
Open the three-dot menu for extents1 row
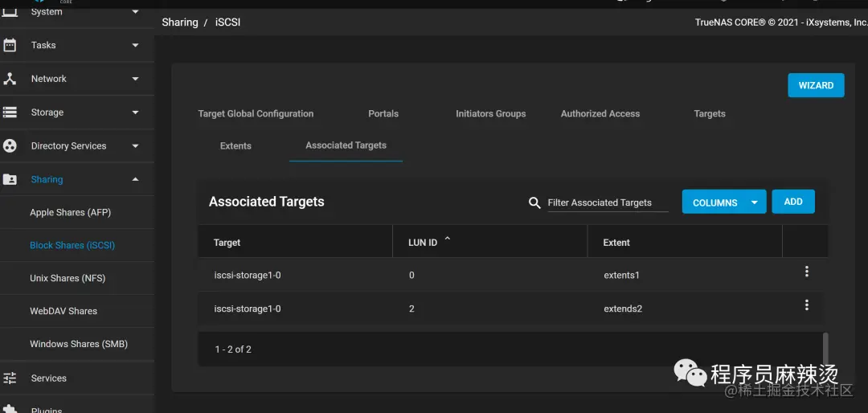click(x=807, y=272)
